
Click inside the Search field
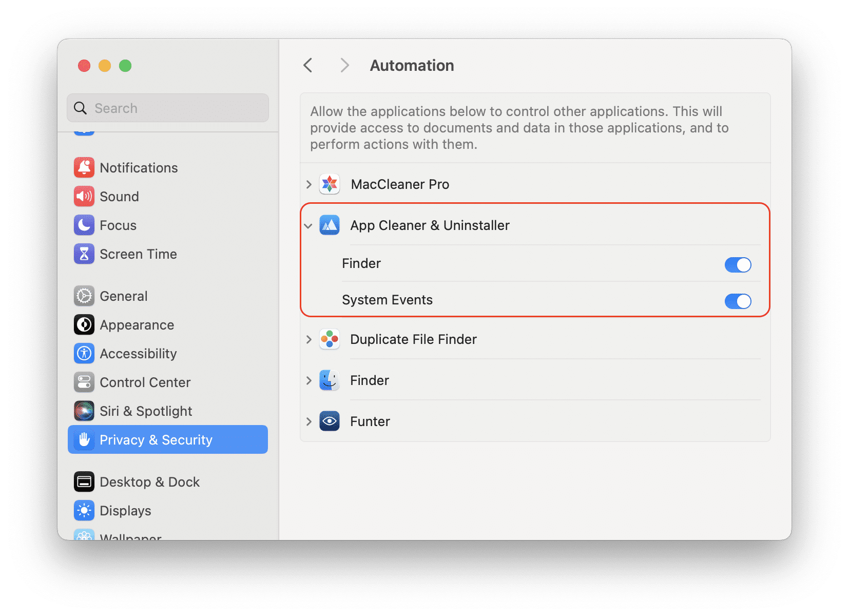pos(167,108)
